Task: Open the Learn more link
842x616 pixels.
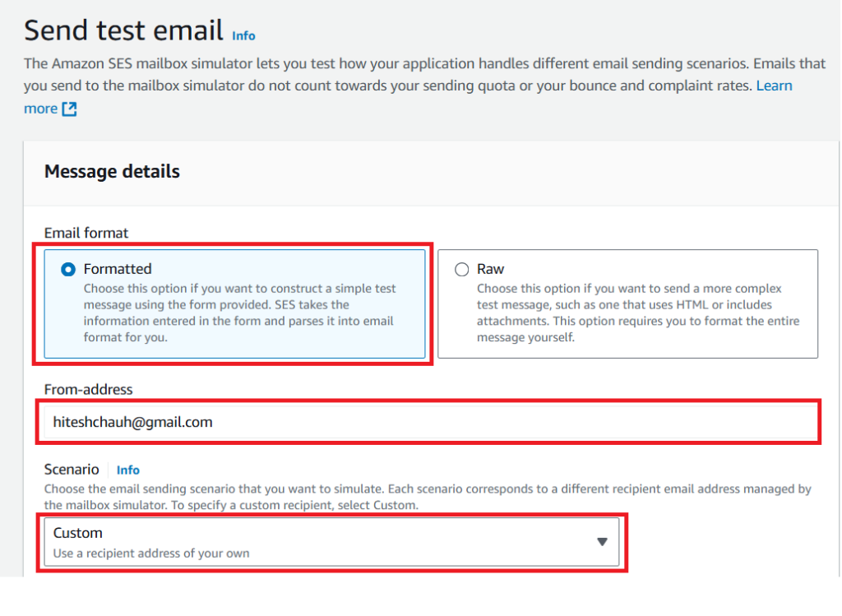Action: tap(774, 86)
